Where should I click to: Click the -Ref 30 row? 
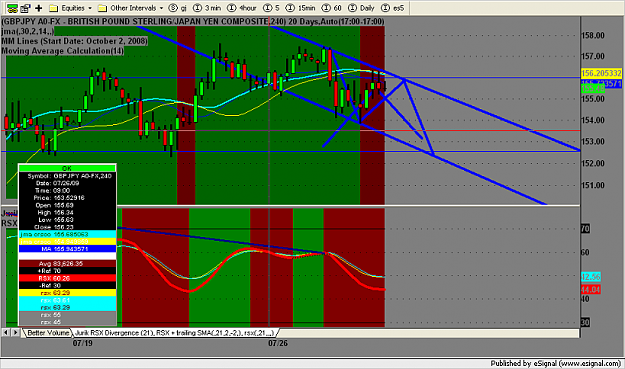[67, 285]
